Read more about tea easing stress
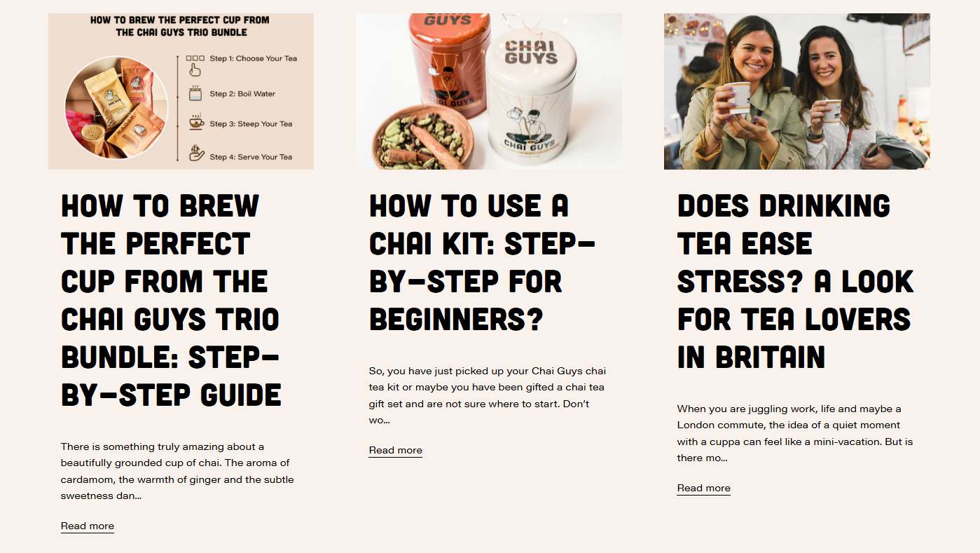 coord(704,489)
